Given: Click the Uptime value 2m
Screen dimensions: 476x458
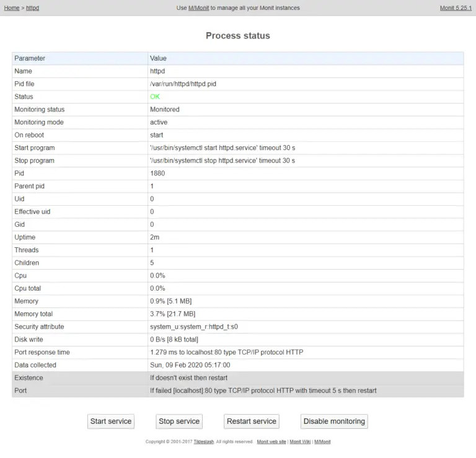Looking at the screenshot, I should tap(154, 237).
